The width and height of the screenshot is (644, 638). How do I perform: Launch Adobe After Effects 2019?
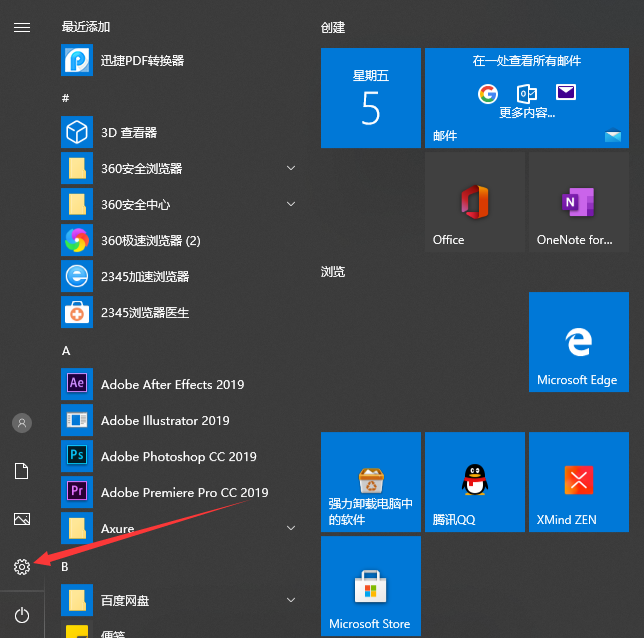(x=172, y=385)
